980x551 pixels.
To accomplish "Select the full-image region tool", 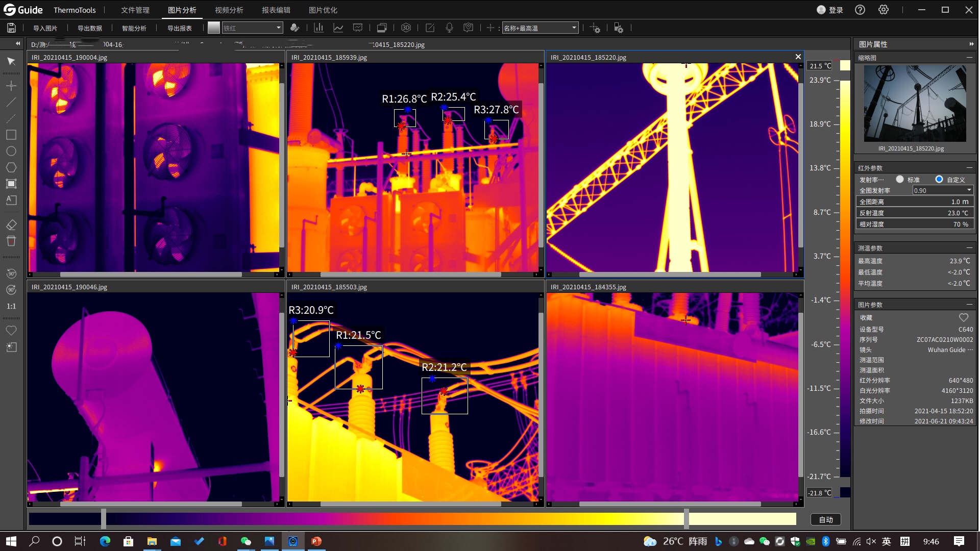I will 11,184.
